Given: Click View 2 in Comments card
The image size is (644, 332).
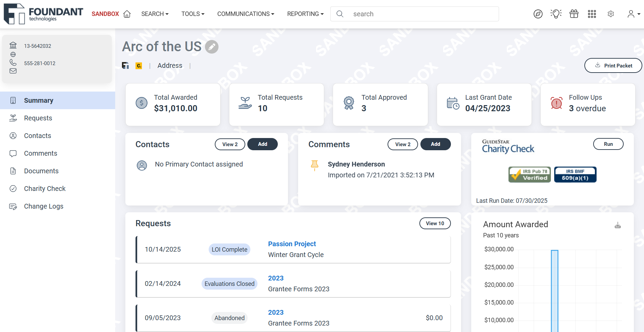Looking at the screenshot, I should (403, 144).
